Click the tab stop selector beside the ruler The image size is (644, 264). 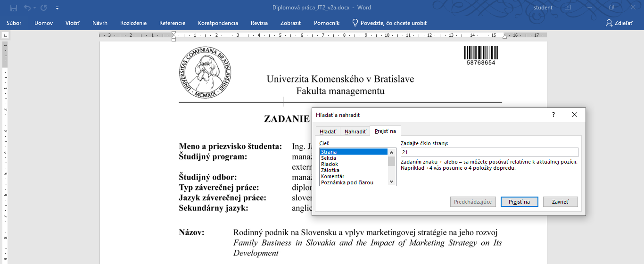[x=5, y=35]
